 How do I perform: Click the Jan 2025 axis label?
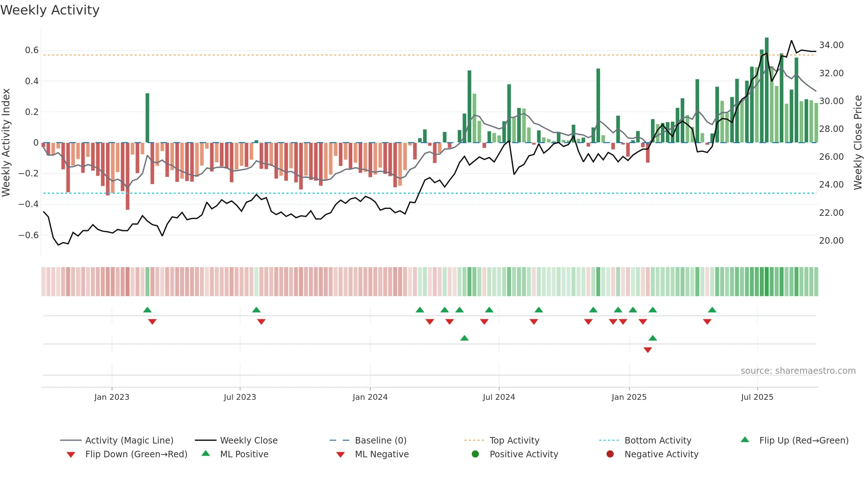629,397
